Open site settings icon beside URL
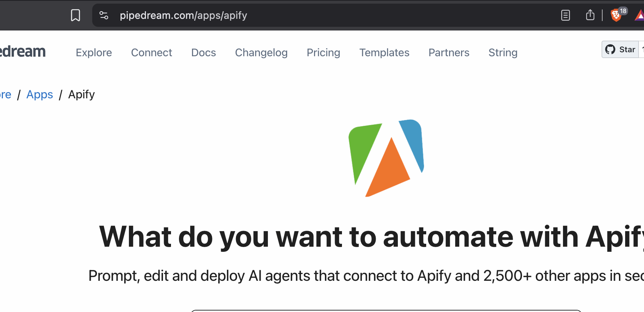This screenshot has width=644, height=312. pyautogui.click(x=104, y=15)
